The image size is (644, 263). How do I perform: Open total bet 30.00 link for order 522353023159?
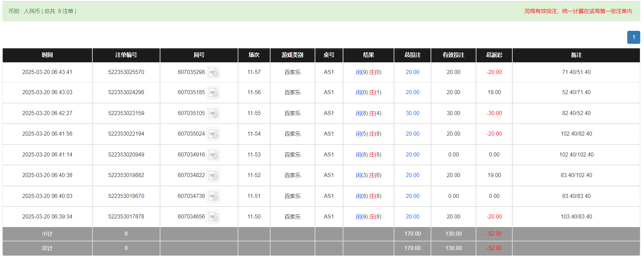click(x=412, y=113)
